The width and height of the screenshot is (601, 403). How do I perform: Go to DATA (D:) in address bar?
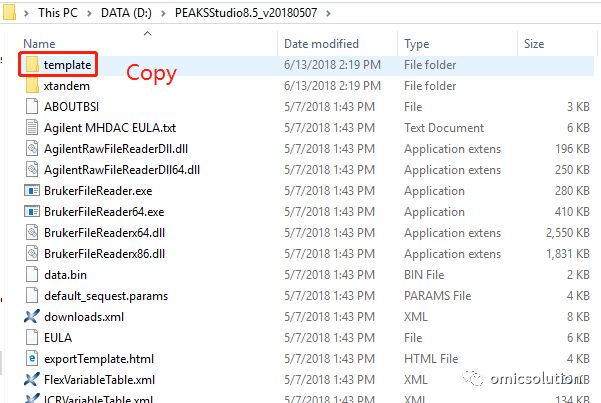click(x=126, y=13)
